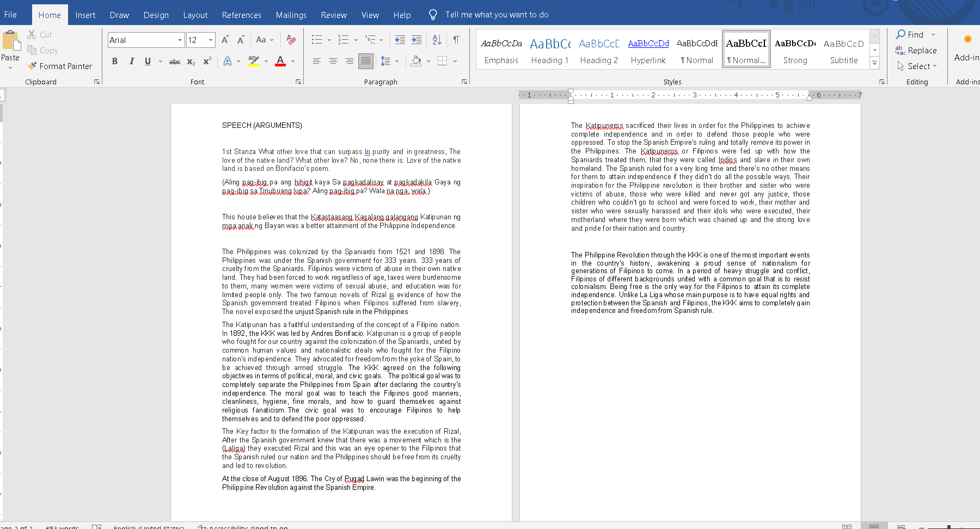Viewport: 980px width, 529px height.
Task: Click the Copy button
Action: pyautogui.click(x=42, y=50)
